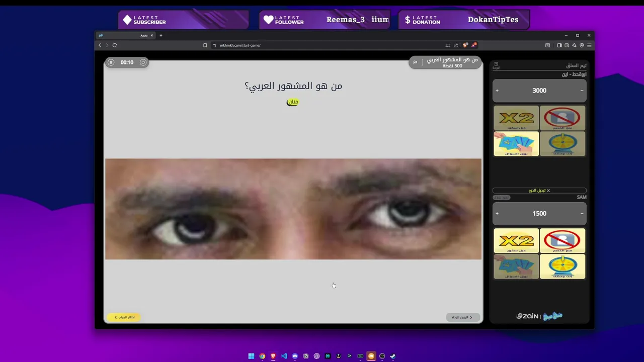Open Steam from the taskbar

point(393,356)
